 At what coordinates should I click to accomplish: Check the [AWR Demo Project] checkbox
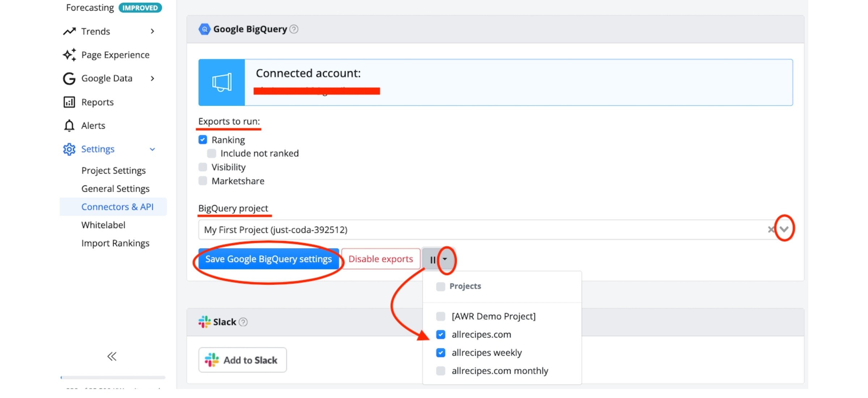[441, 316]
